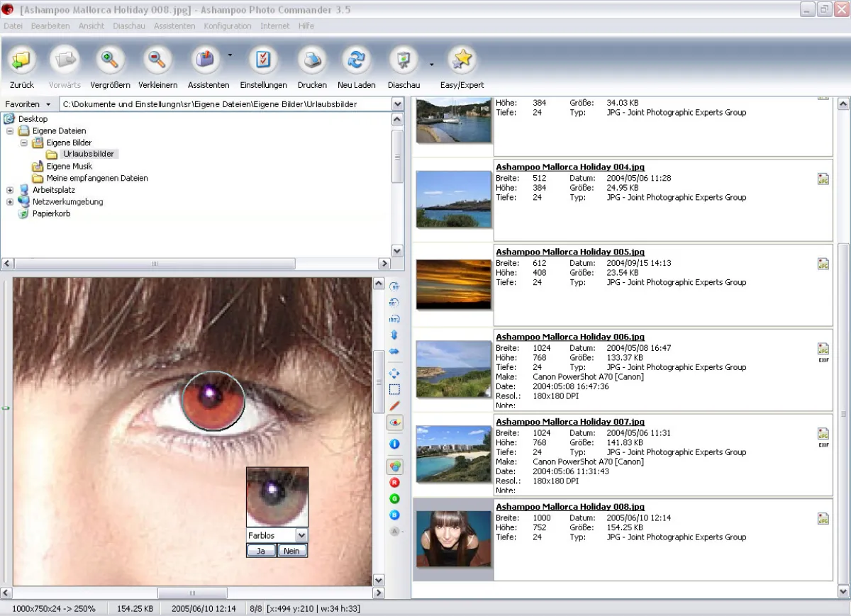Click the Verkleinern zoom-out toolbar icon

157,61
